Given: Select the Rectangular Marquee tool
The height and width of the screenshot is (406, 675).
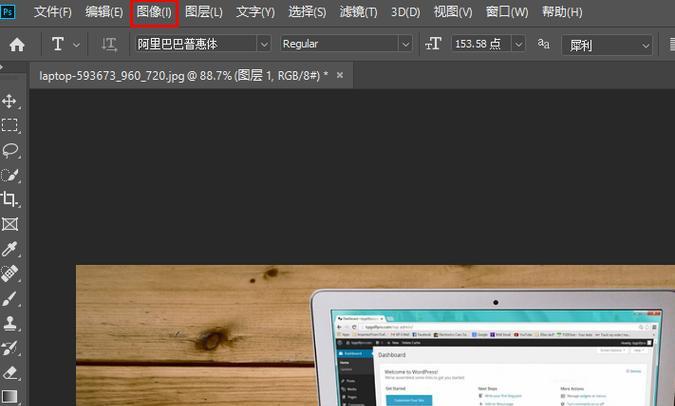Looking at the screenshot, I should [9, 125].
